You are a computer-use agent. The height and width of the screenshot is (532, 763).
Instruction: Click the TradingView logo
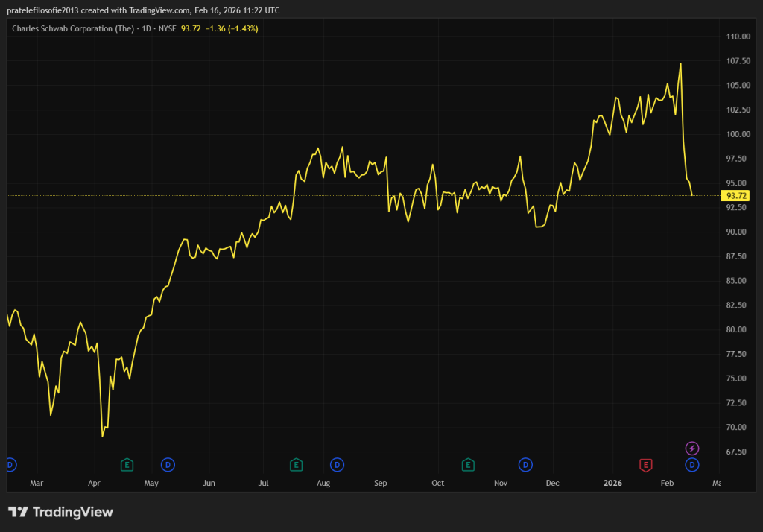tap(60, 512)
